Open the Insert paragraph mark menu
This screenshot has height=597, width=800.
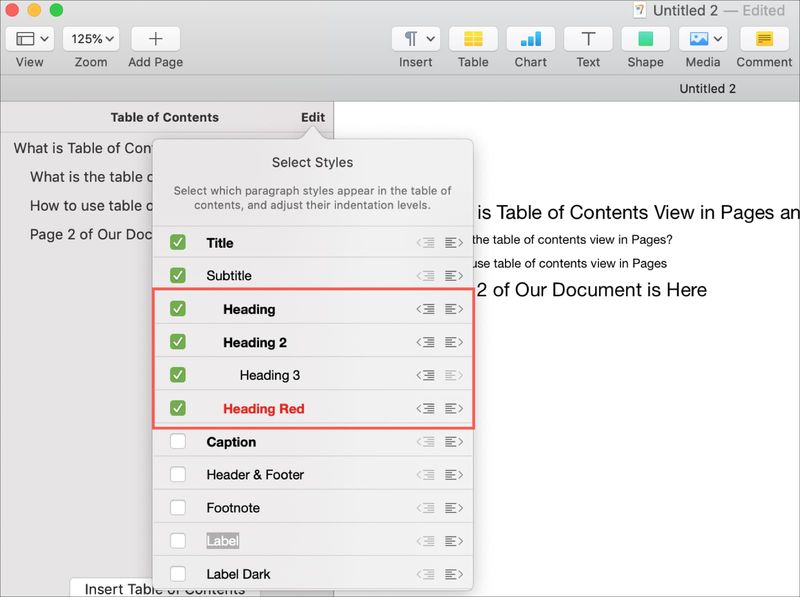(x=411, y=39)
